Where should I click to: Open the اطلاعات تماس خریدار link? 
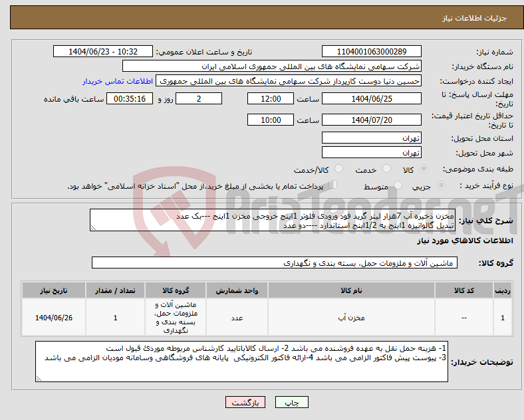pyautogui.click(x=118, y=81)
